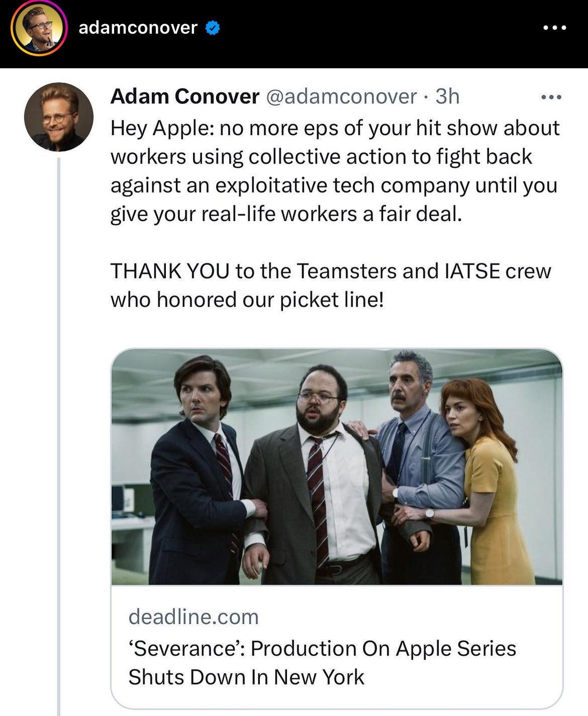Image resolution: width=588 pixels, height=716 pixels.
Task: Select the black Instagram header bar
Action: point(352,30)
